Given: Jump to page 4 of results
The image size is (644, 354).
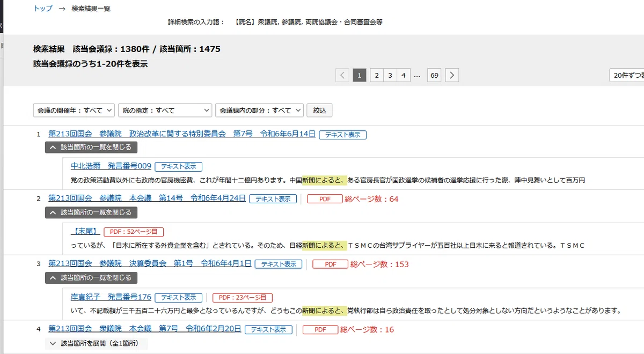Looking at the screenshot, I should click(404, 76).
